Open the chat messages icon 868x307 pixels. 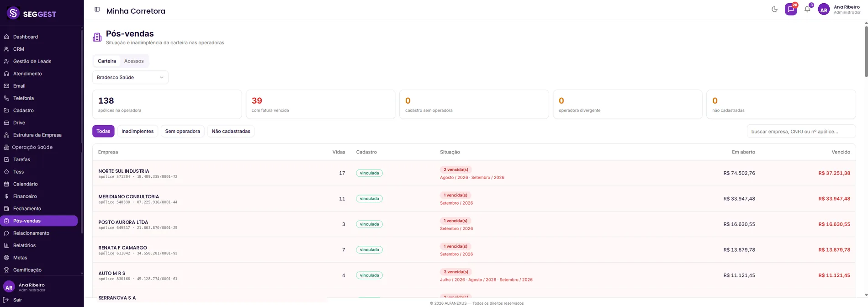[791, 9]
